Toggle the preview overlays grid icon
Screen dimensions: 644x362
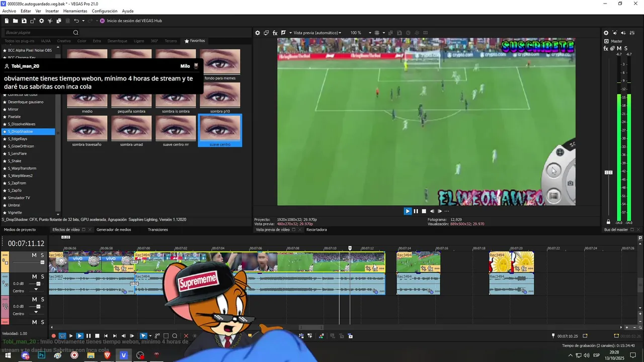[x=377, y=33]
